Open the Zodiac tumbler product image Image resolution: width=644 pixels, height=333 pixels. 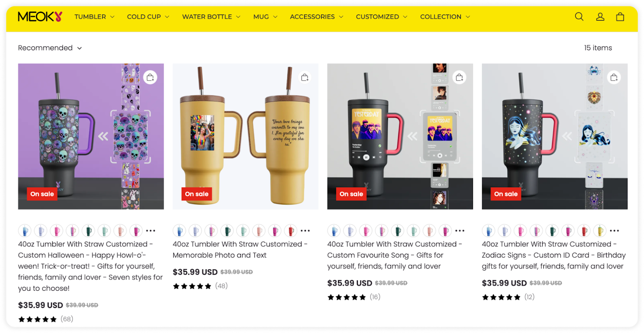pos(555,137)
